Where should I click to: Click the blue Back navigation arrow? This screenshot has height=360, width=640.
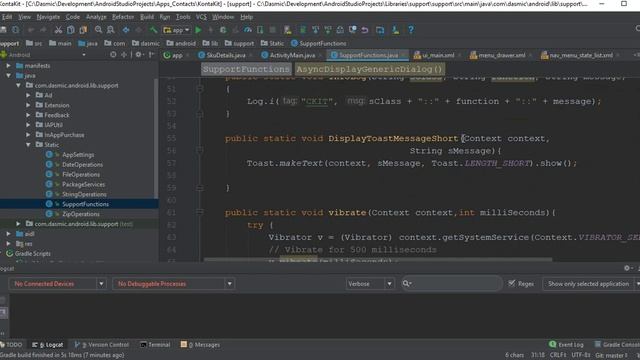click(x=126, y=30)
